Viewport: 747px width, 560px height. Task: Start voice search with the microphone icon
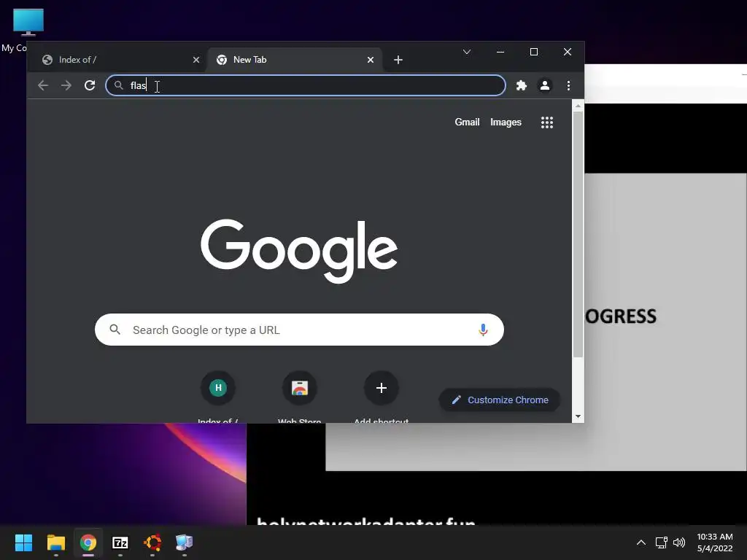483,330
